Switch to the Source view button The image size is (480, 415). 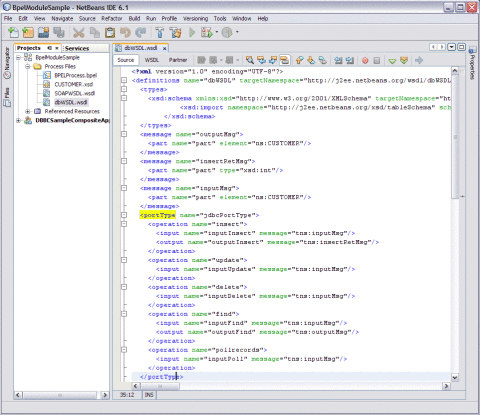coord(126,60)
